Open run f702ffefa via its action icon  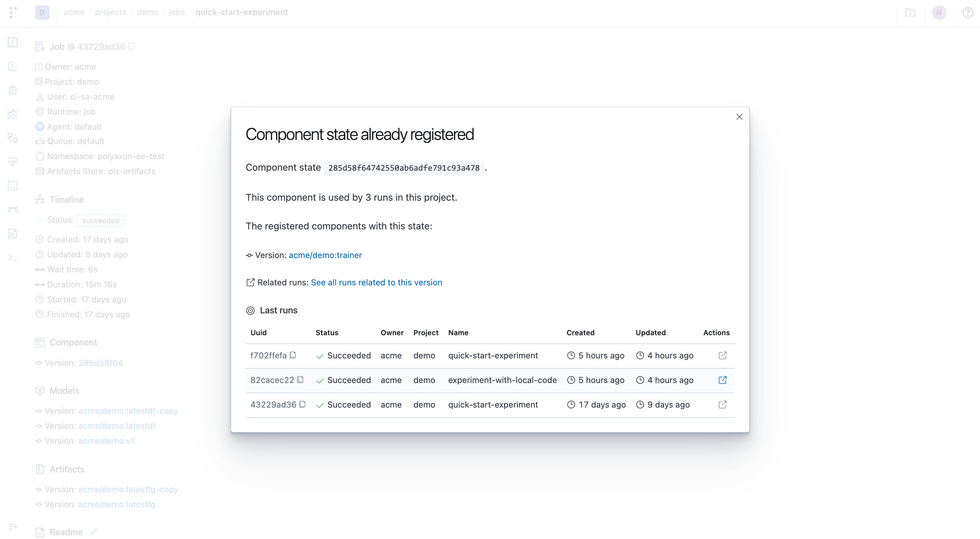(722, 355)
